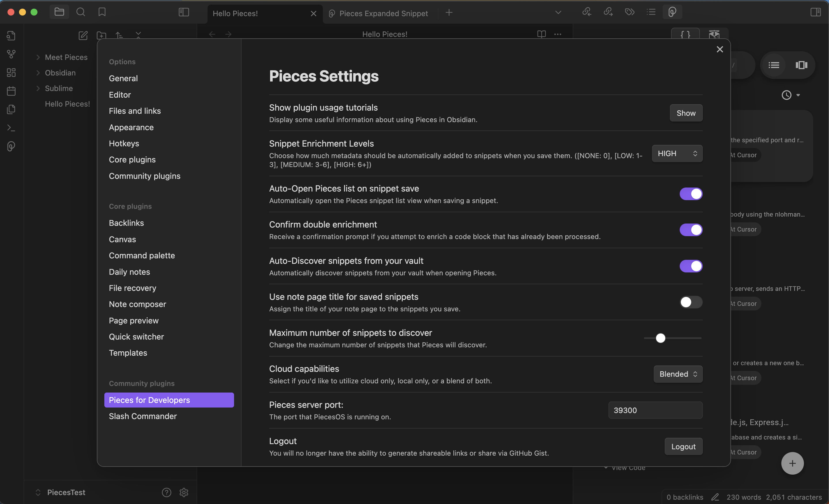Viewport: 829px width, 504px height.
Task: Open Pieces for Developers settings
Action: coord(169,400)
